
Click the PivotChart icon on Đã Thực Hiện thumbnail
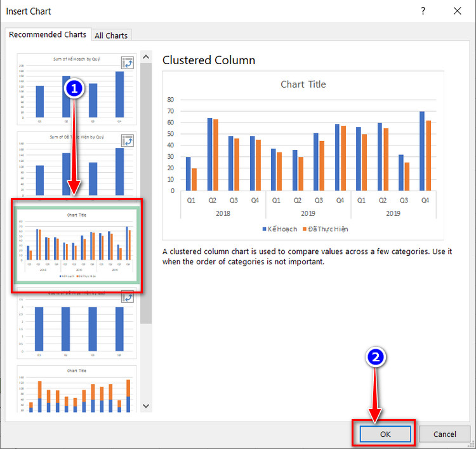pyautogui.click(x=128, y=140)
